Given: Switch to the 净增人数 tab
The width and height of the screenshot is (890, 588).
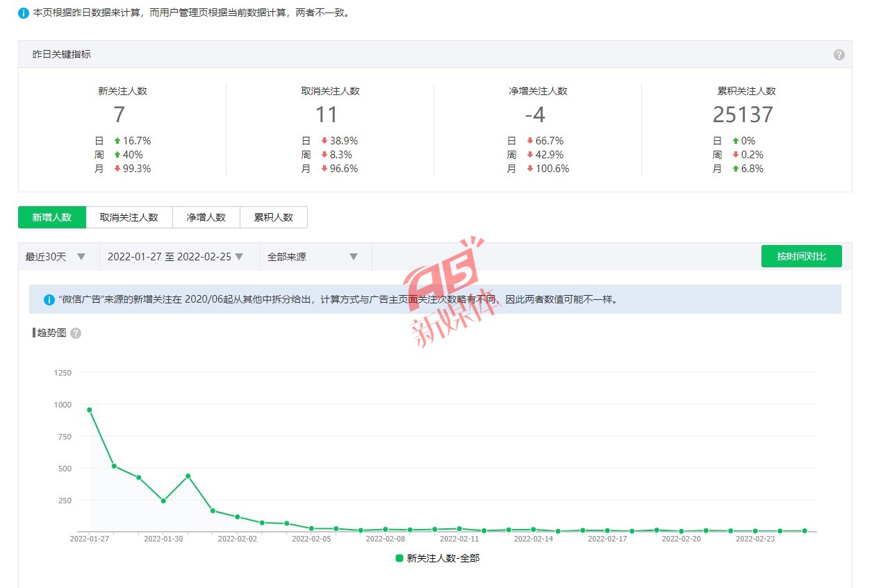Looking at the screenshot, I should point(206,217).
